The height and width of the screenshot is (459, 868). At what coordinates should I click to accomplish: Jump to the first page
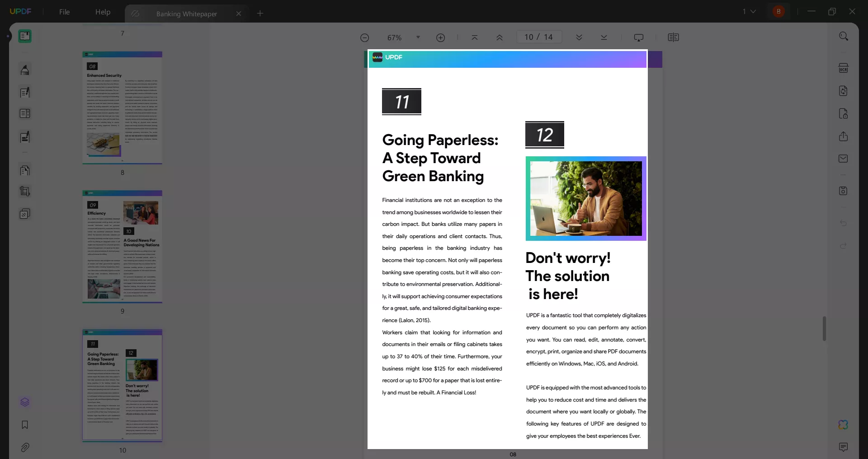[475, 37]
